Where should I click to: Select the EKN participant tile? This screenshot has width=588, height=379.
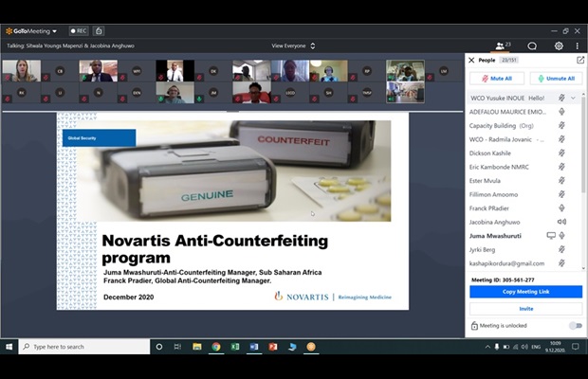pos(137,93)
